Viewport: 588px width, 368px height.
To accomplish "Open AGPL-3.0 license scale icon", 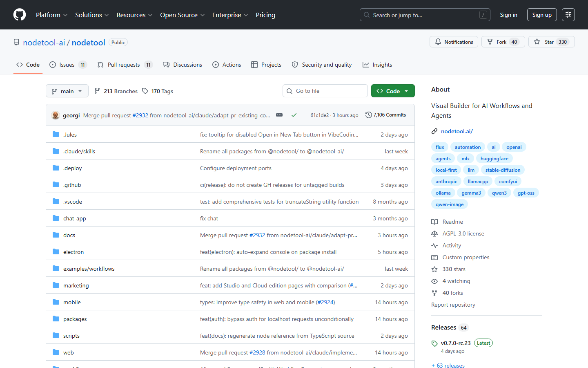I will click(x=434, y=233).
